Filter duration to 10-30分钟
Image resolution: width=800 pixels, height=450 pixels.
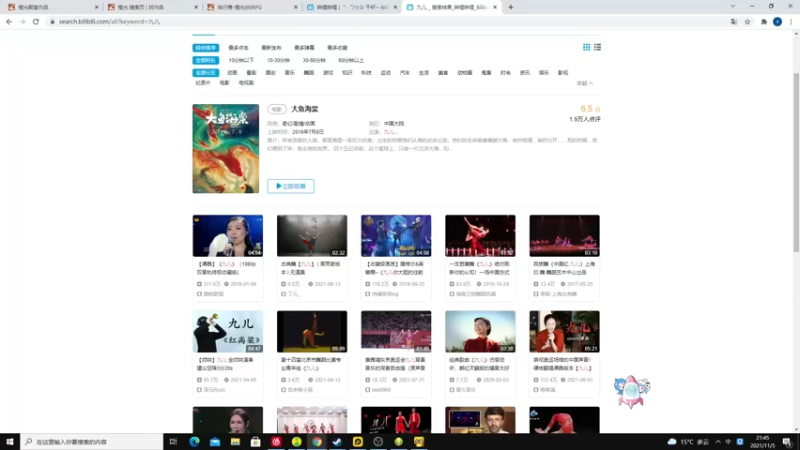279,60
